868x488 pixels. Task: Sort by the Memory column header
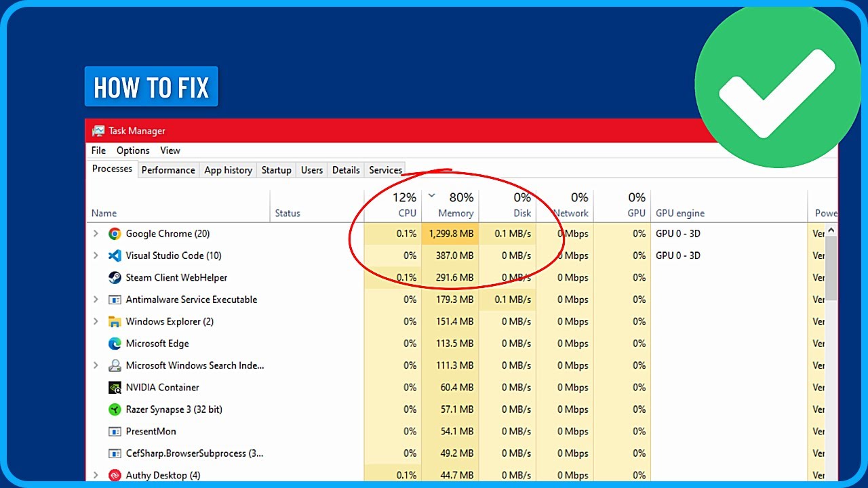coord(450,205)
